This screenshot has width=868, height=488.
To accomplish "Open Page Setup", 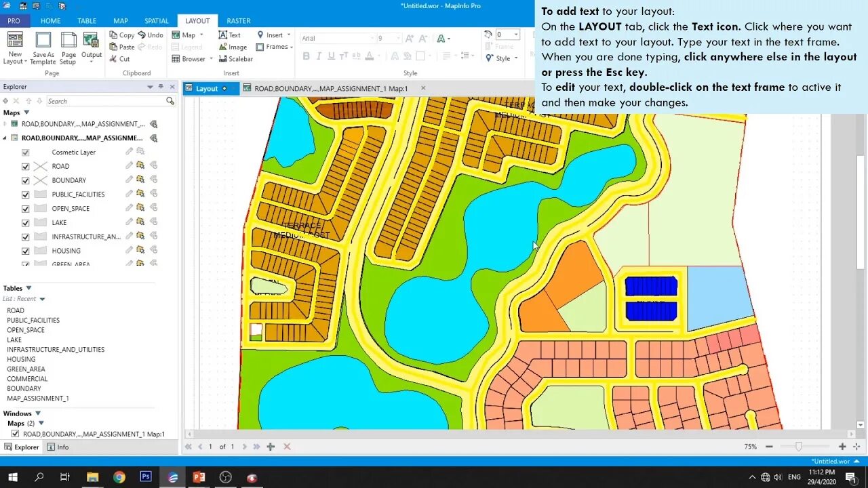I will coord(68,47).
